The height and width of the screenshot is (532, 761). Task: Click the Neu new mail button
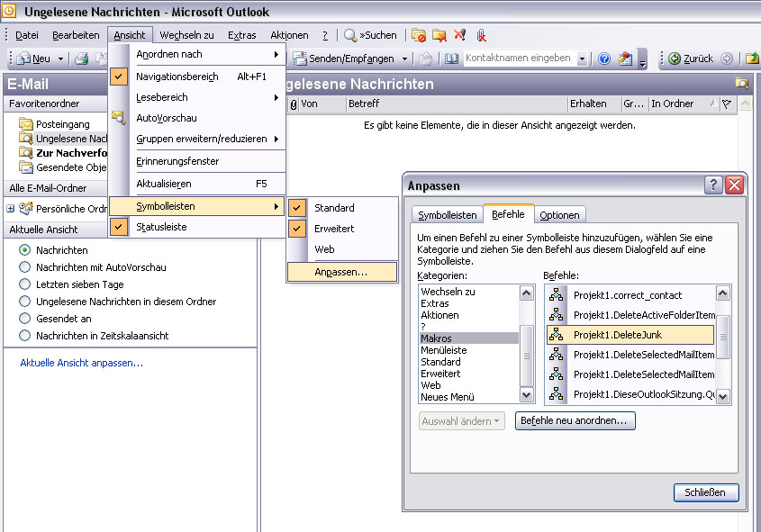(33, 59)
